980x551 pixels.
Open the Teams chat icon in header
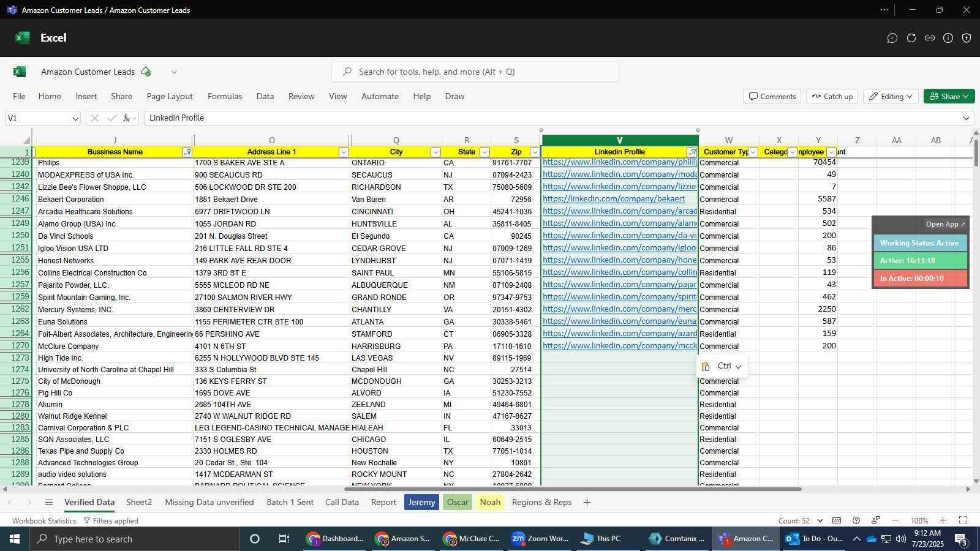[x=892, y=38]
